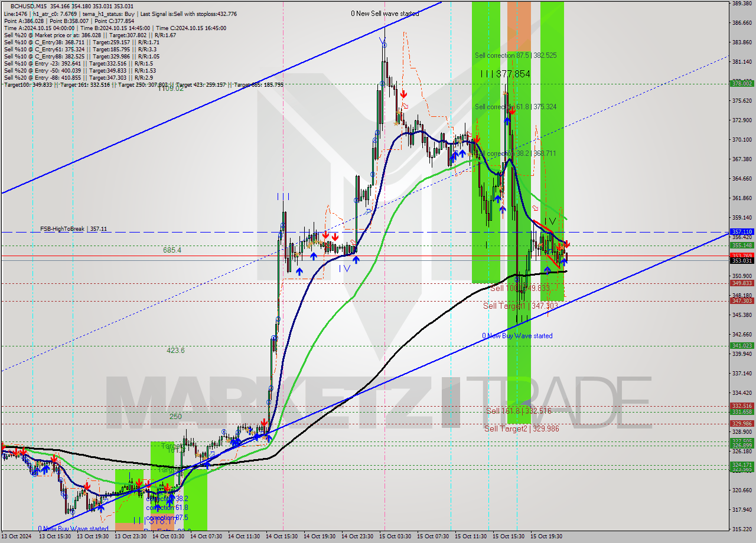This screenshot has height=543, width=756.
Task: Select the 353.031 current price tag
Action: 742,260
